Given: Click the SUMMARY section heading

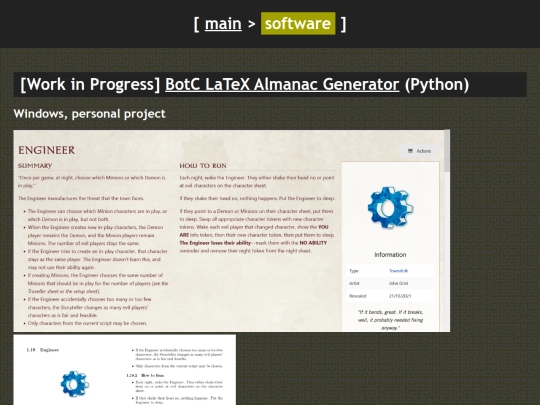Looking at the screenshot, I should [x=35, y=166].
